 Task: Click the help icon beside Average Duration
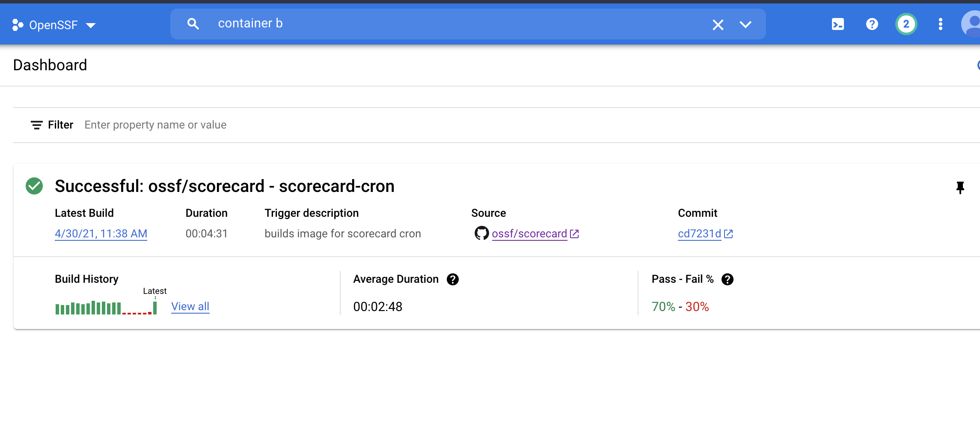point(453,279)
